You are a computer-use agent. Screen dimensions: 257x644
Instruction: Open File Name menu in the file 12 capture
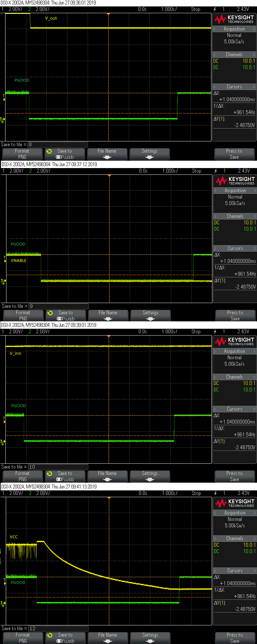click(108, 638)
